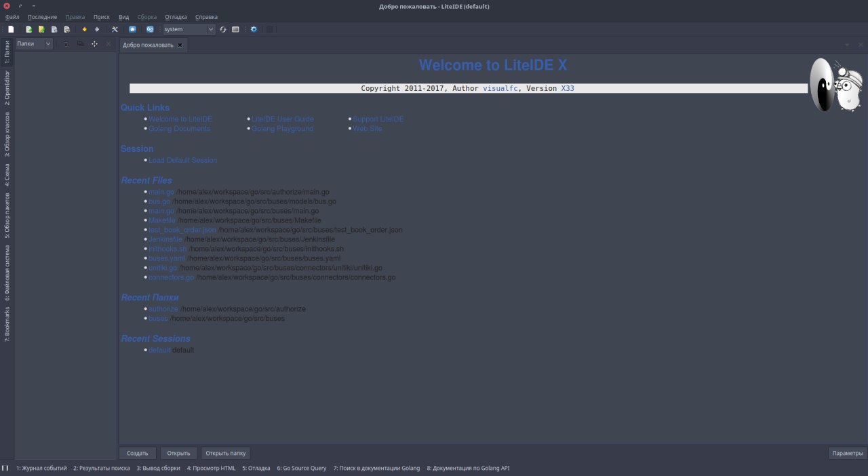The width and height of the screenshot is (868, 476).
Task: Open the Файл menu
Action: tap(12, 16)
